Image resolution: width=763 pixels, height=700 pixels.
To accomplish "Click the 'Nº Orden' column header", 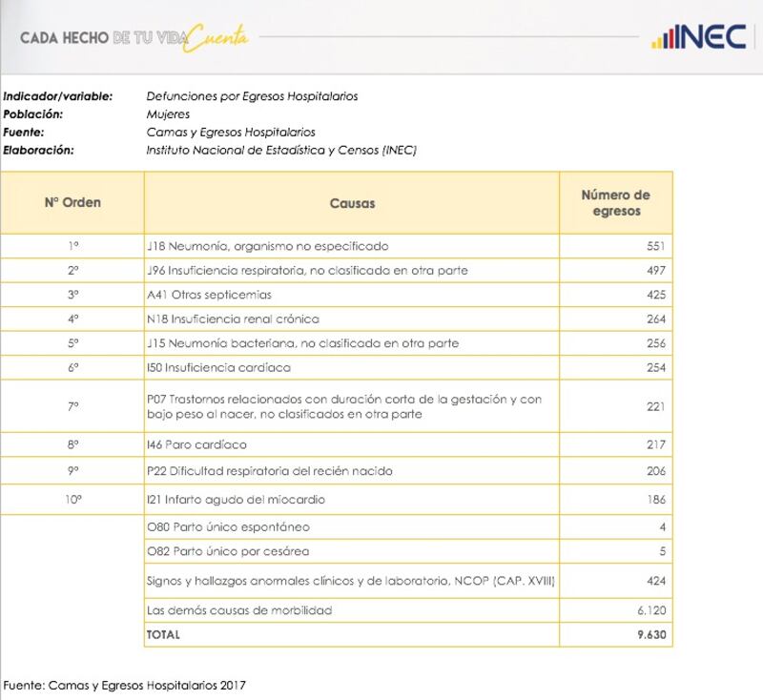I will 72,202.
